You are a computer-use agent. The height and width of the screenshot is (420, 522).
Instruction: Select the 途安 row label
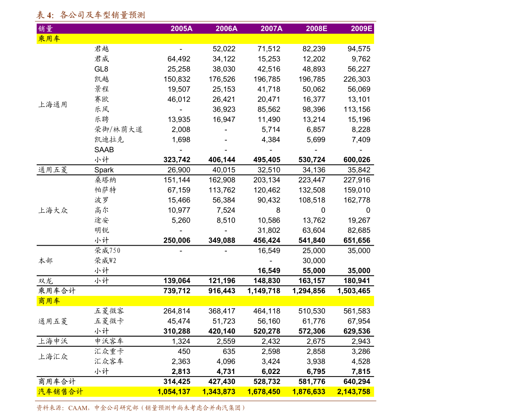(x=101, y=220)
